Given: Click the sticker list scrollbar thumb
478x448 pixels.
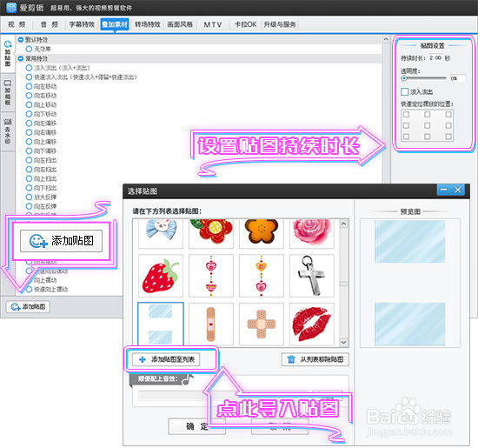Looking at the screenshot, I should [343, 284].
